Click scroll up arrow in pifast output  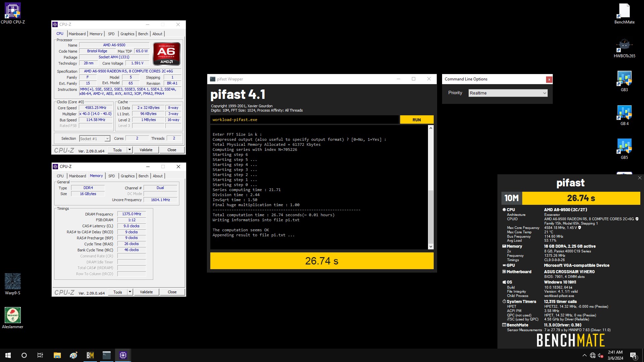click(x=431, y=128)
